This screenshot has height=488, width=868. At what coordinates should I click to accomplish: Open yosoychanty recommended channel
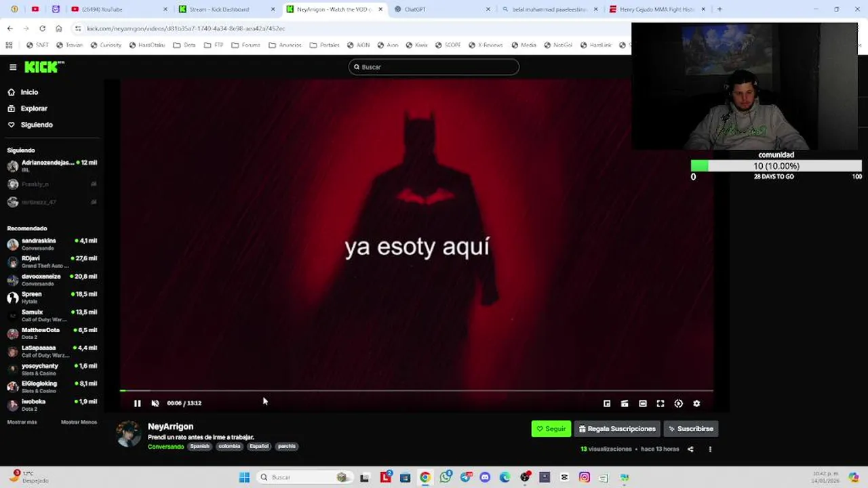pyautogui.click(x=52, y=369)
